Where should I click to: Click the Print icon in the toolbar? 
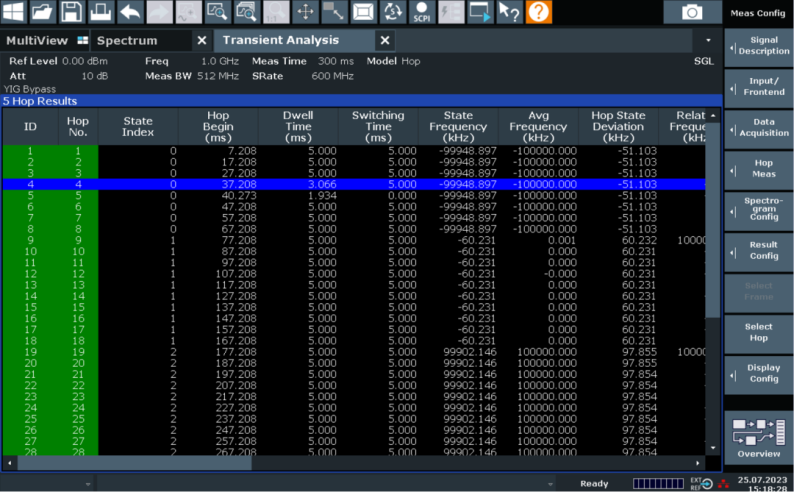coord(101,12)
